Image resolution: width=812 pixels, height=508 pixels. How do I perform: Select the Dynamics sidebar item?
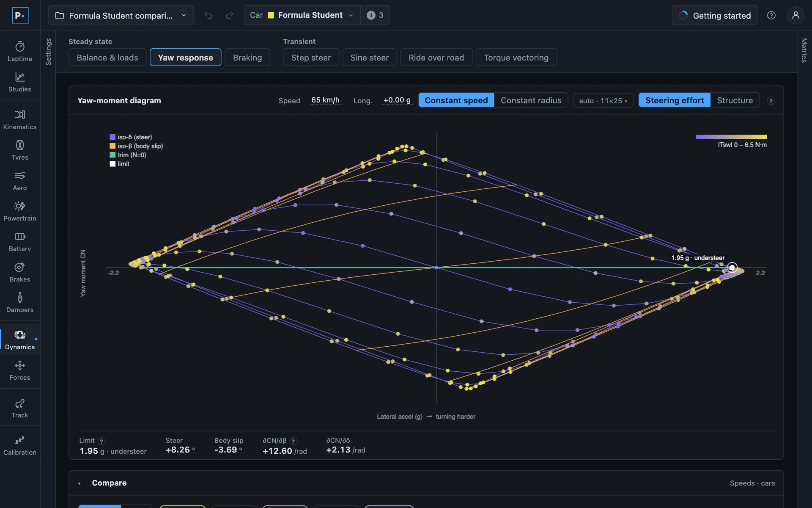point(20,340)
